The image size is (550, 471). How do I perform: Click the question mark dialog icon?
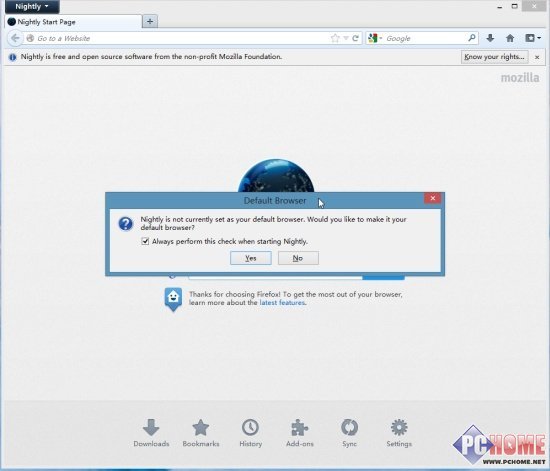126,224
